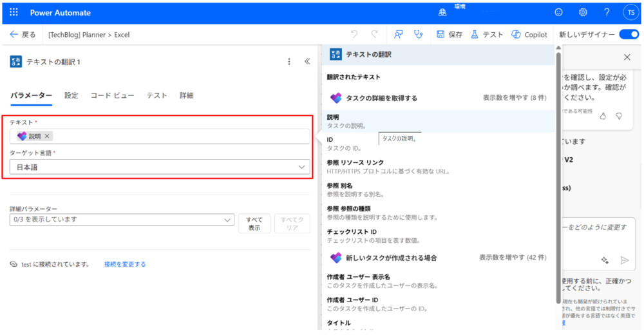Select 作成者 ユーザー 表示名 item

coord(439,281)
